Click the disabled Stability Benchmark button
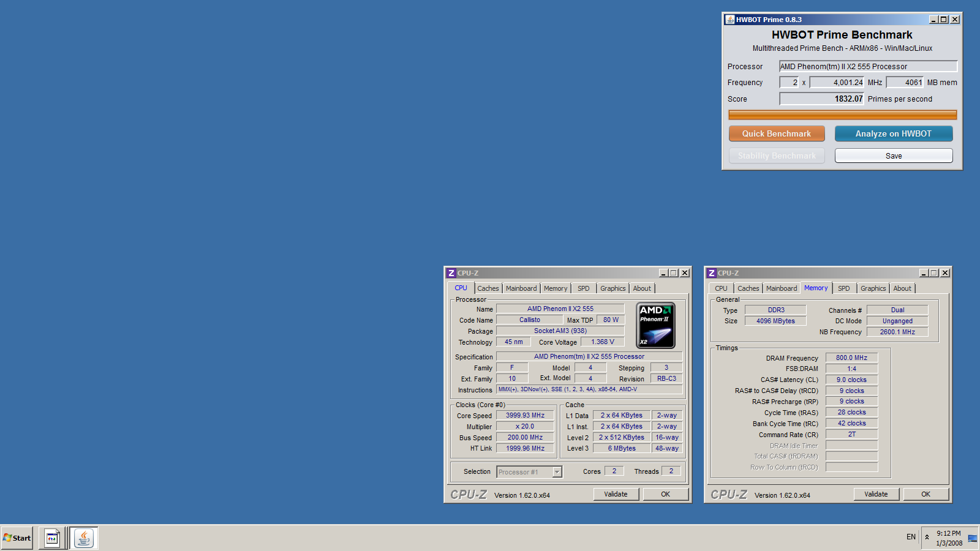Image resolution: width=980 pixels, height=551 pixels. pos(777,156)
